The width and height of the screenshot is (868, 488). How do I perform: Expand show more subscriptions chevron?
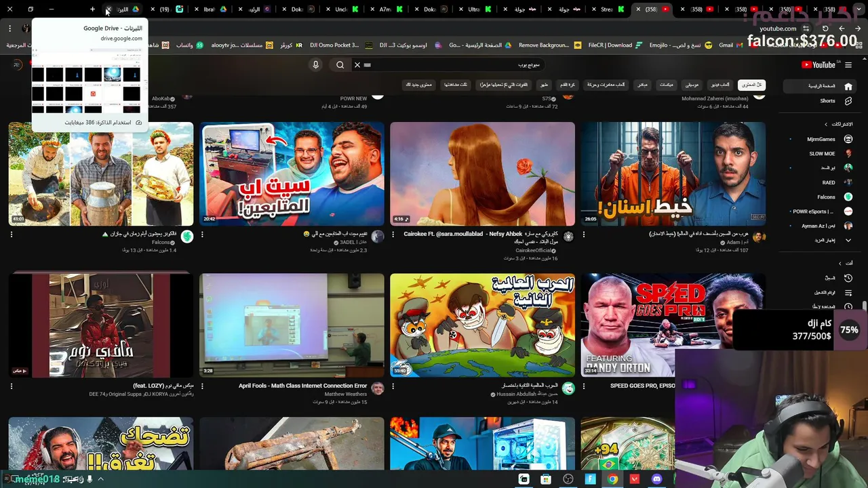click(x=848, y=240)
